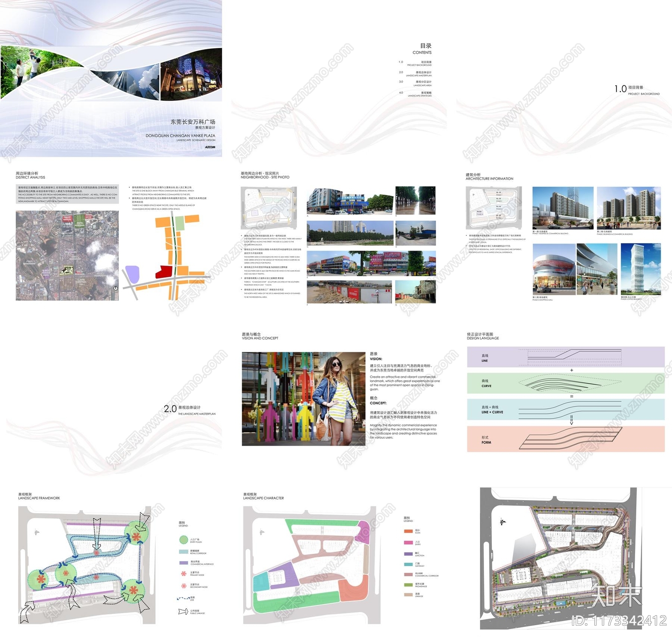Open site photo B of tree-lined avenue

[415, 201]
